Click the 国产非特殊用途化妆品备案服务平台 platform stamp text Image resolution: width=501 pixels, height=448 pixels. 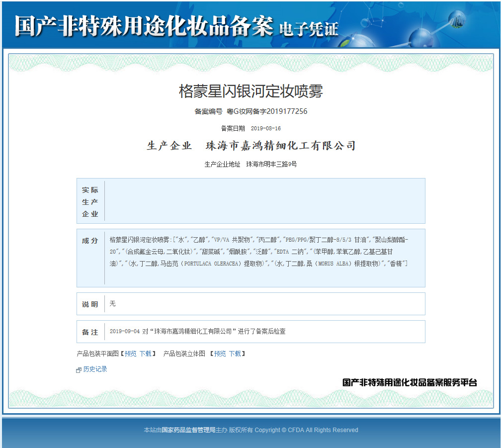(x=410, y=382)
